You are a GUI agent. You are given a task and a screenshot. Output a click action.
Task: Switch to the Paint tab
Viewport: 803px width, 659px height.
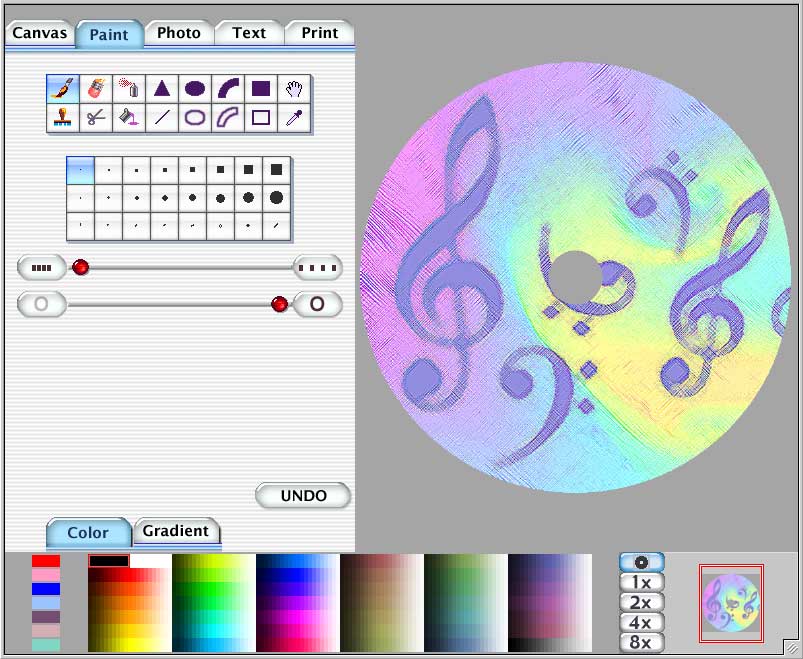(109, 34)
